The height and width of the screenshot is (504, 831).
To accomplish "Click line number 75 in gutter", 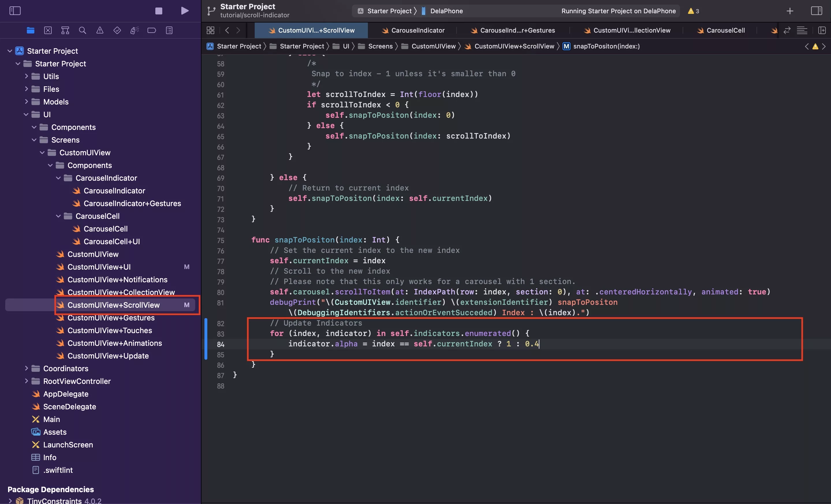I will pyautogui.click(x=220, y=240).
